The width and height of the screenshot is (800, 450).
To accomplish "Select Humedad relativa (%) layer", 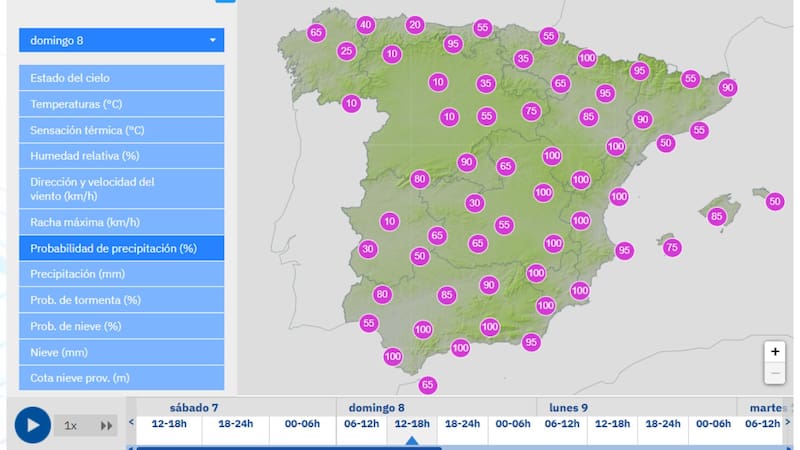I will pos(121,156).
